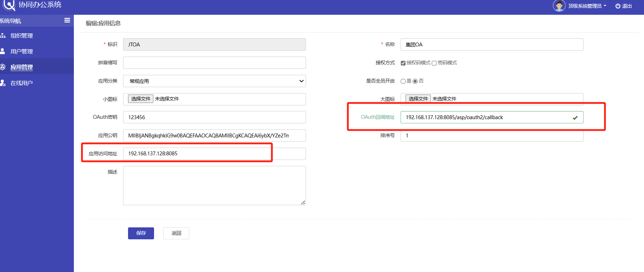Click the 应用访问地址 label

(103, 154)
